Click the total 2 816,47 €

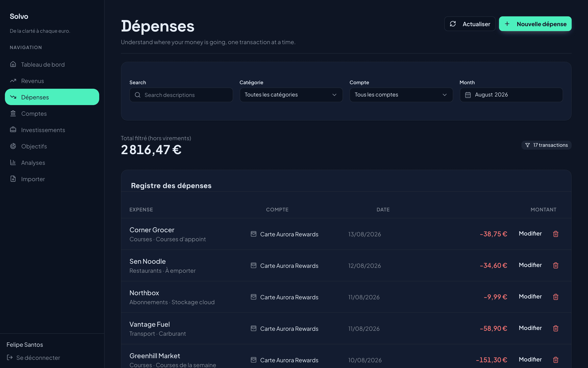pos(151,149)
